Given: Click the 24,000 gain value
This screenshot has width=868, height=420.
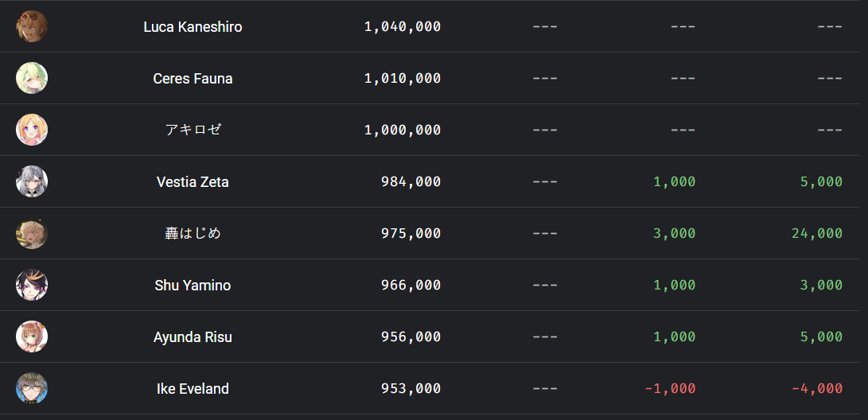Looking at the screenshot, I should click(x=817, y=234).
